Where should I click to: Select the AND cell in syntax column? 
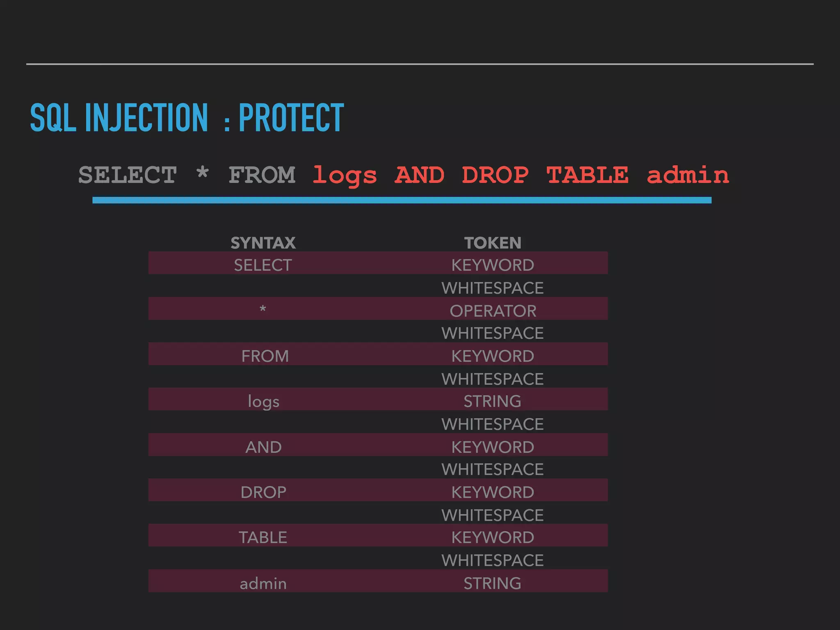point(263,447)
